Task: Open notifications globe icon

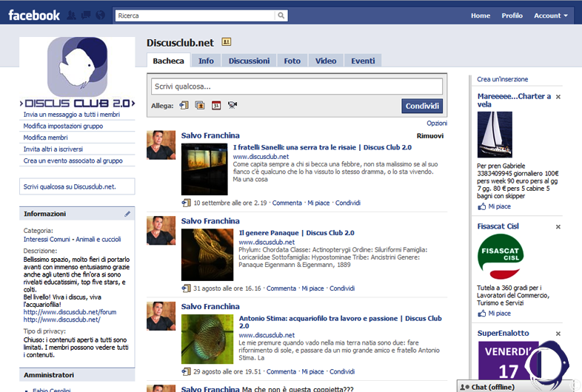Action: pyautogui.click(x=100, y=16)
